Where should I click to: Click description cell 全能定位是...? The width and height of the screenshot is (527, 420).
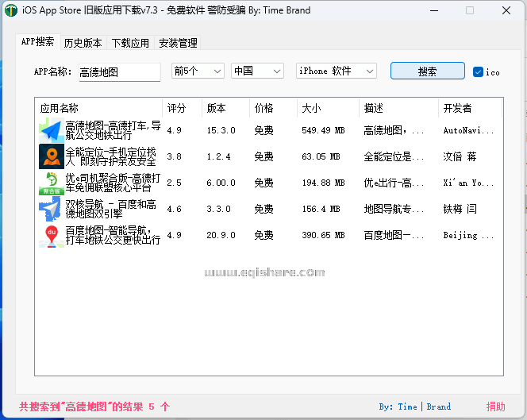(394, 156)
